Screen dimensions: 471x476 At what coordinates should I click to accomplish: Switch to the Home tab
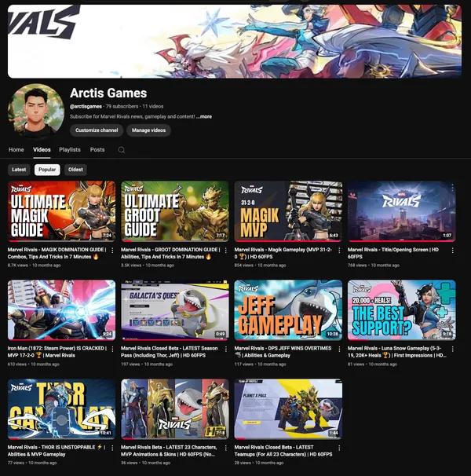point(16,150)
